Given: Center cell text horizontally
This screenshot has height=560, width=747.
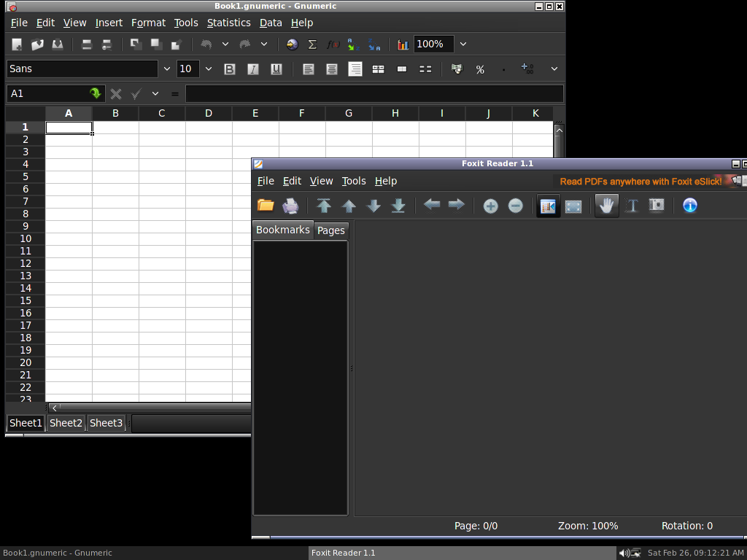Looking at the screenshot, I should [x=332, y=69].
